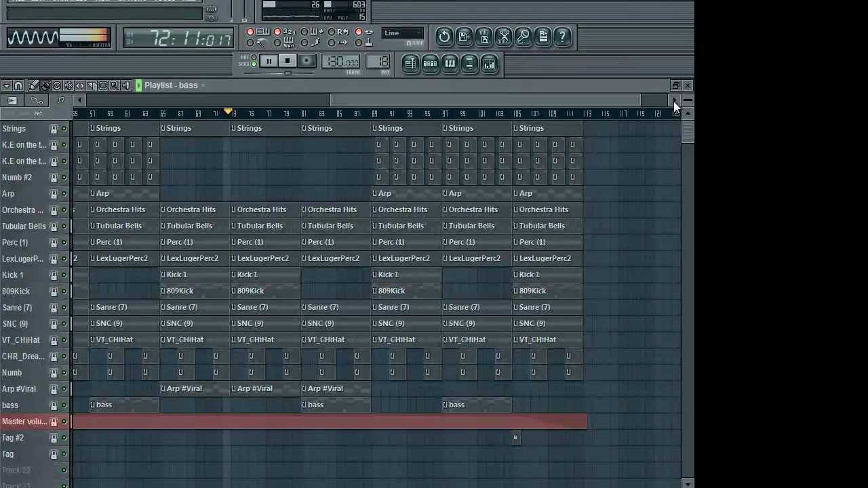This screenshot has height=488, width=868.
Task: Open the Mixer window
Action: click(x=489, y=64)
